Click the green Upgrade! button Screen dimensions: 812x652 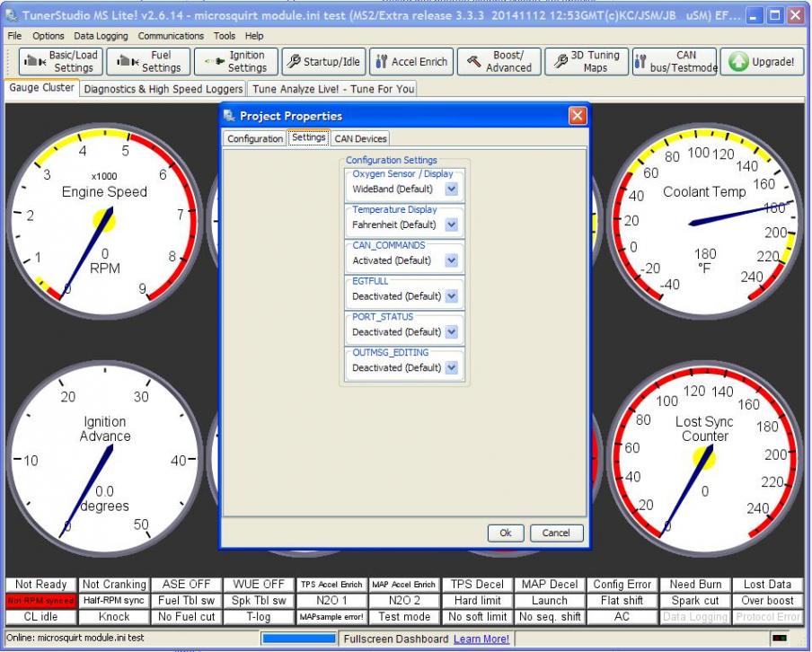point(762,61)
